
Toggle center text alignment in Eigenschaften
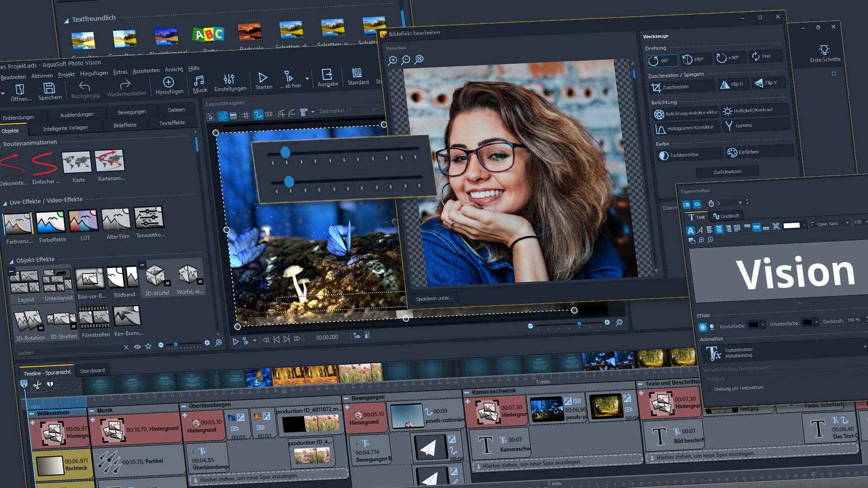719,229
